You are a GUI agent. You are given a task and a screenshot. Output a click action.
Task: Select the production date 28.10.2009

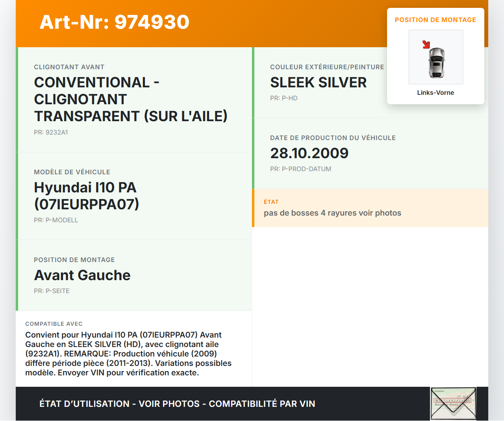pos(309,153)
